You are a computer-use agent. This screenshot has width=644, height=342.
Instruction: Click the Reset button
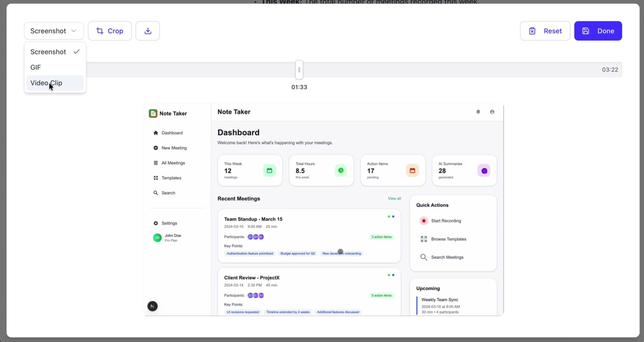545,31
